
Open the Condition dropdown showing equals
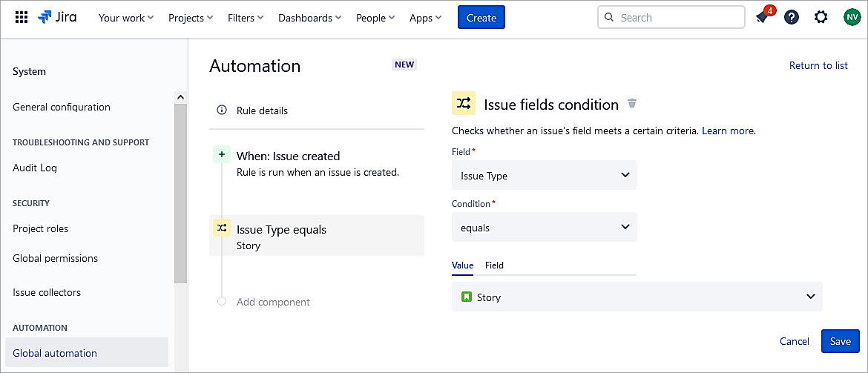[x=544, y=228]
